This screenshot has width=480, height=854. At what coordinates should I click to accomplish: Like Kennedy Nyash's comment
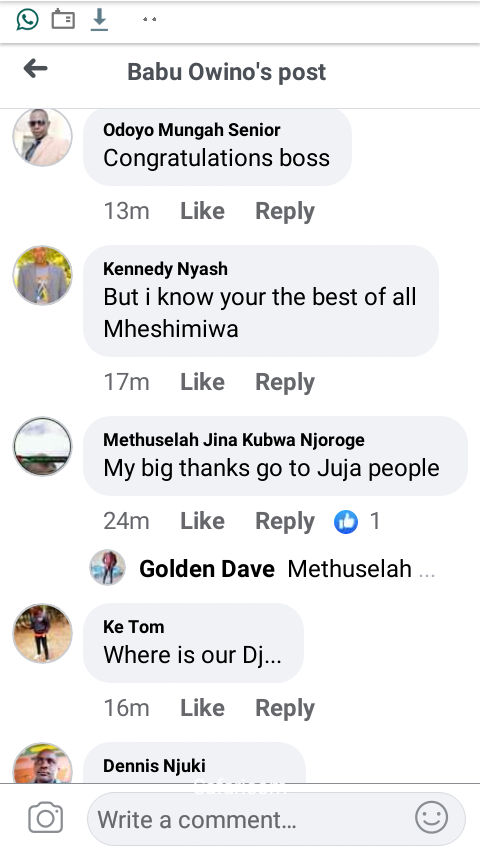(x=202, y=382)
